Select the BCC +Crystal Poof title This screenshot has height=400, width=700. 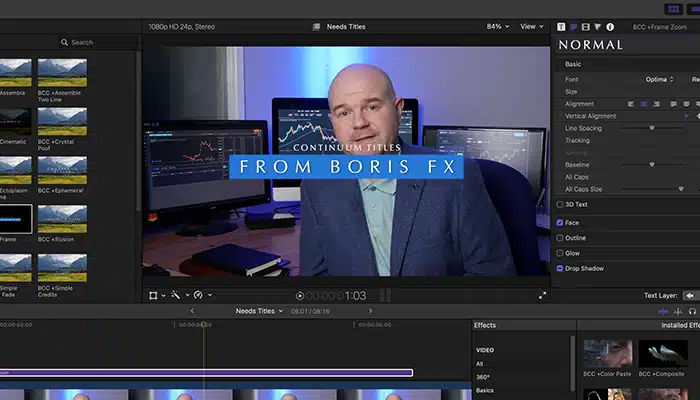pyautogui.click(x=62, y=129)
